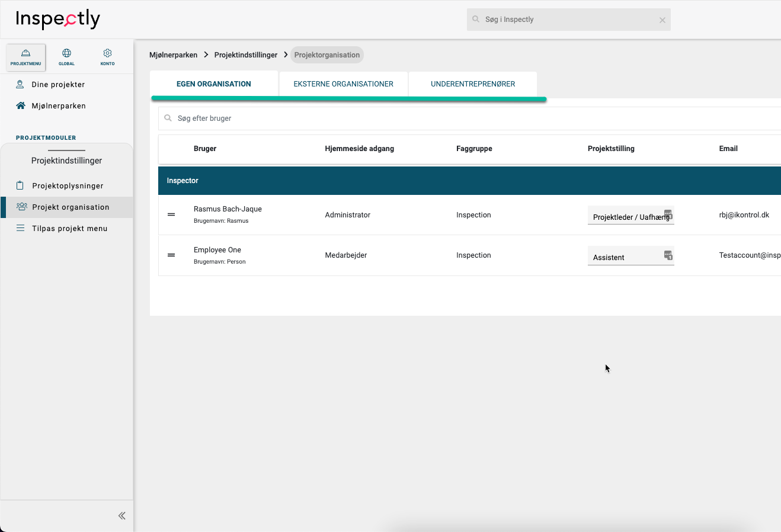This screenshot has width=781, height=532.
Task: Collapse the sidebar with double chevron
Action: (122, 515)
